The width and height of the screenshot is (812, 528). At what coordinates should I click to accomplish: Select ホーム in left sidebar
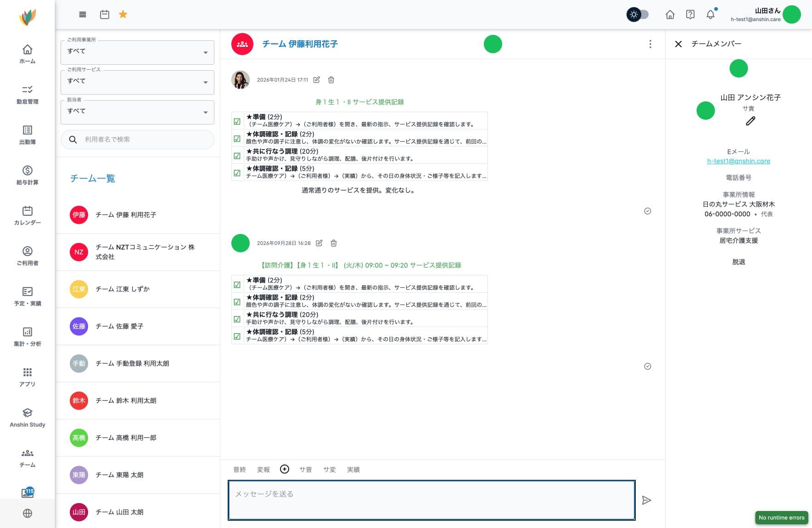pos(28,54)
